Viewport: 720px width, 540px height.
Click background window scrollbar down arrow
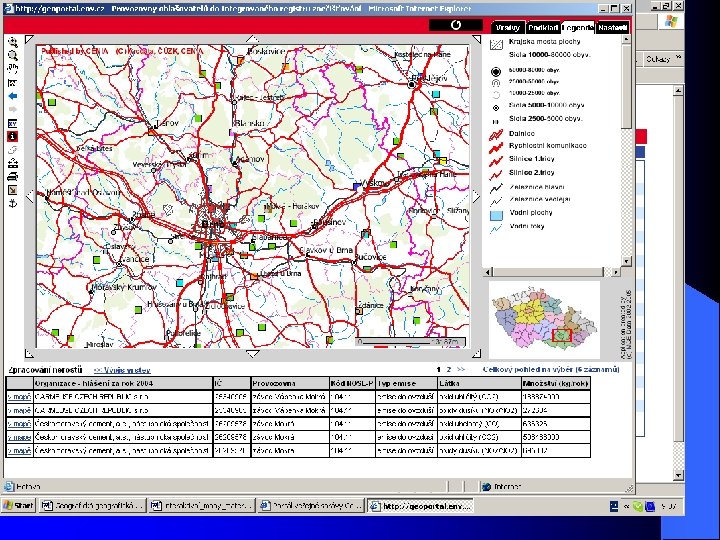pyautogui.click(x=678, y=475)
